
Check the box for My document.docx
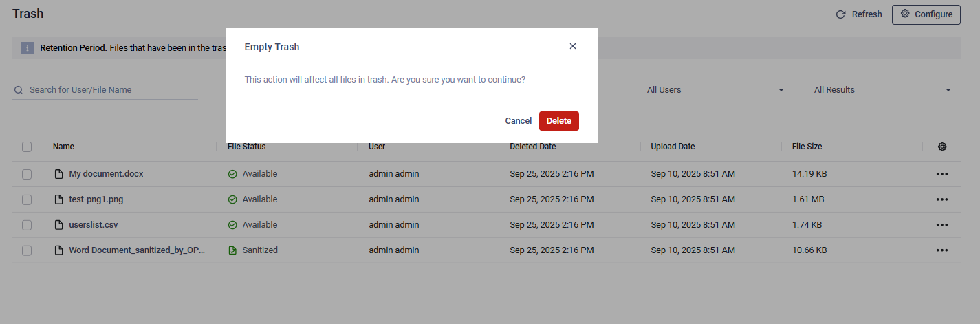coord(27,174)
